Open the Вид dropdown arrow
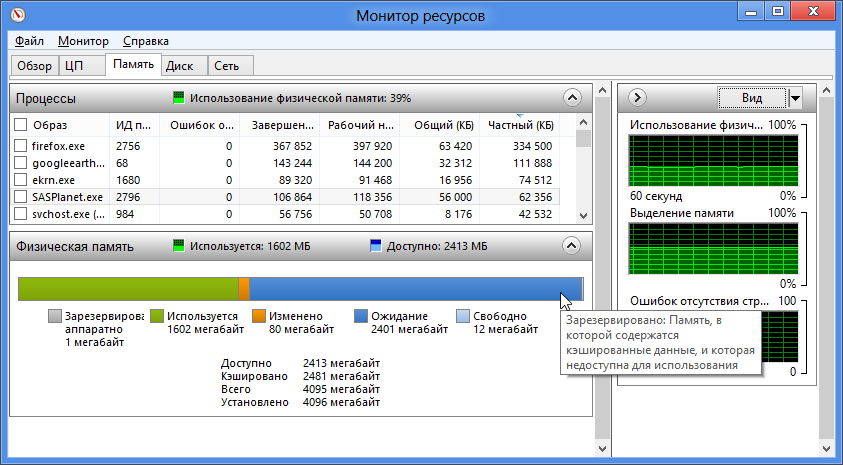Screen dimensions: 843x465 pos(795,98)
